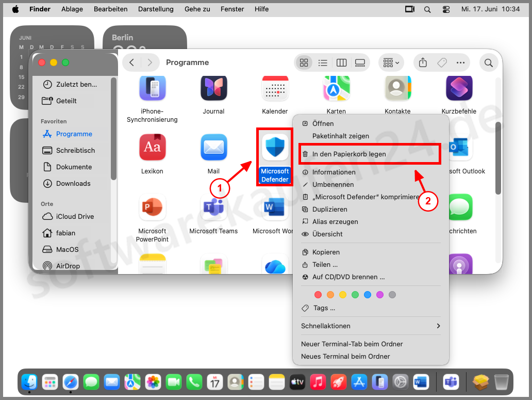The height and width of the screenshot is (400, 532).
Task: Apply the green tag color
Action: [x=355, y=295]
